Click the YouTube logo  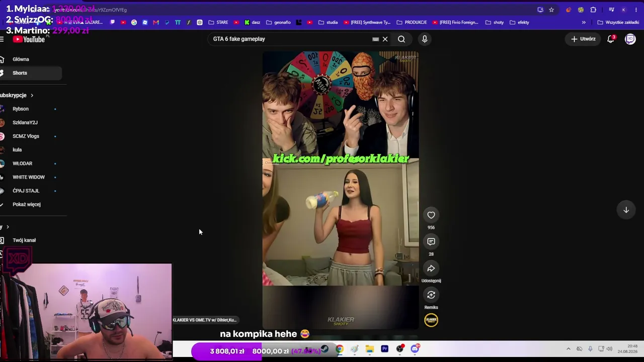coord(29,39)
